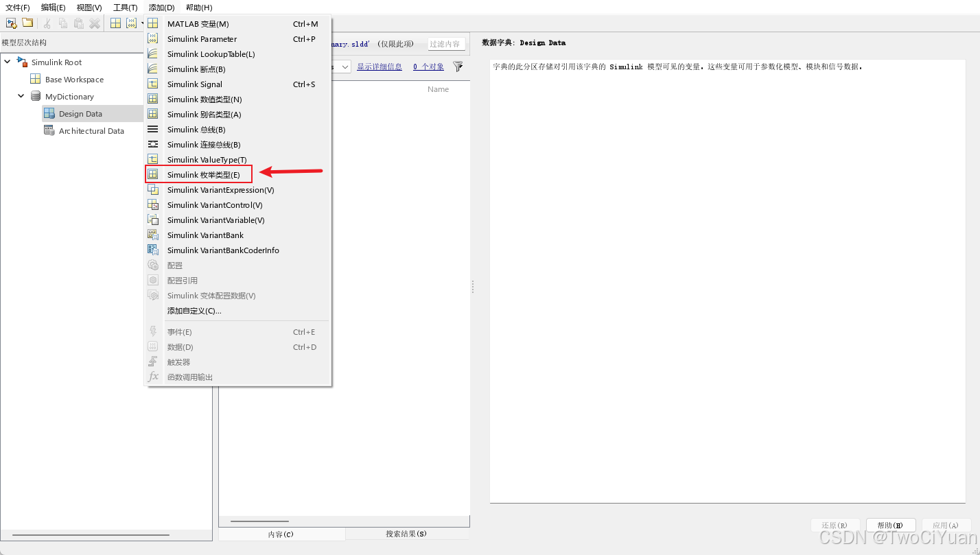Click the Simulink 连接总线 menu icon

click(x=153, y=144)
